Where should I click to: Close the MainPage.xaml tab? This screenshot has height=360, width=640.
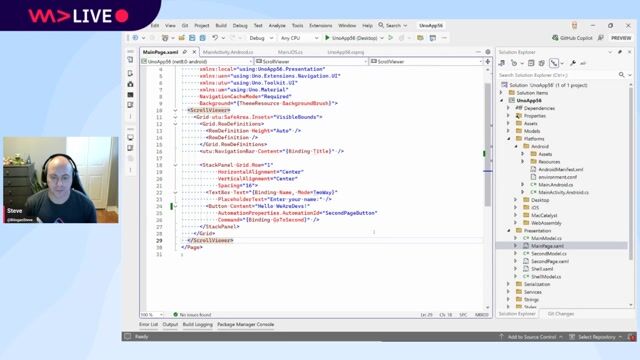pyautogui.click(x=194, y=52)
